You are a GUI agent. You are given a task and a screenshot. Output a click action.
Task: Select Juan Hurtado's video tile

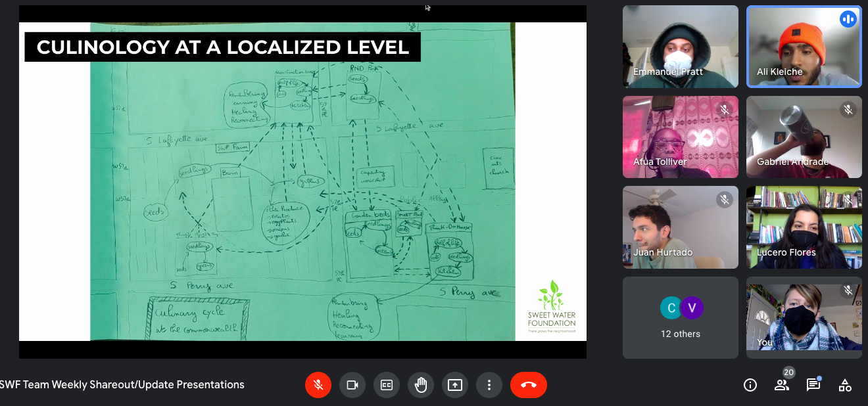[681, 227]
